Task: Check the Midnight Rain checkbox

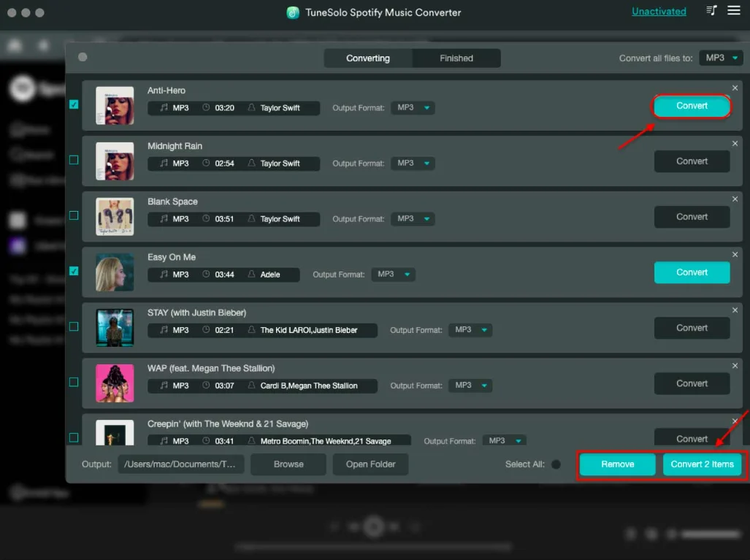Action: pos(74,160)
